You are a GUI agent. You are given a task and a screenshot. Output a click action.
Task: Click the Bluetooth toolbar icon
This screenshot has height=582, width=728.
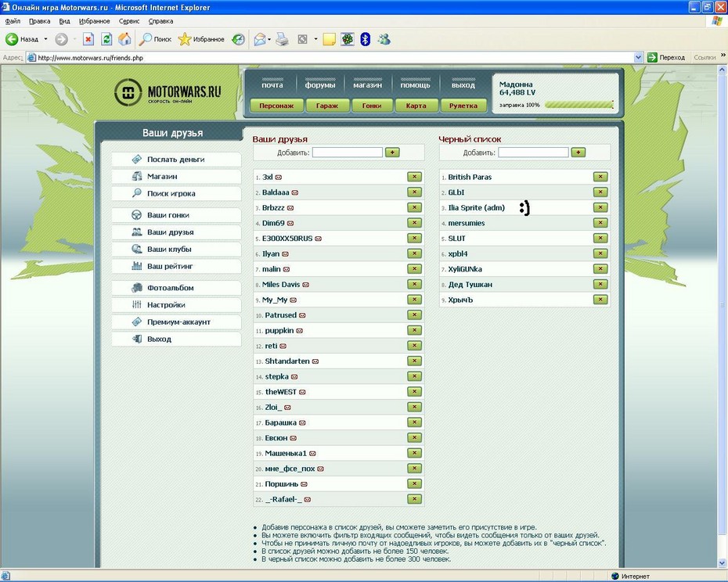point(365,39)
